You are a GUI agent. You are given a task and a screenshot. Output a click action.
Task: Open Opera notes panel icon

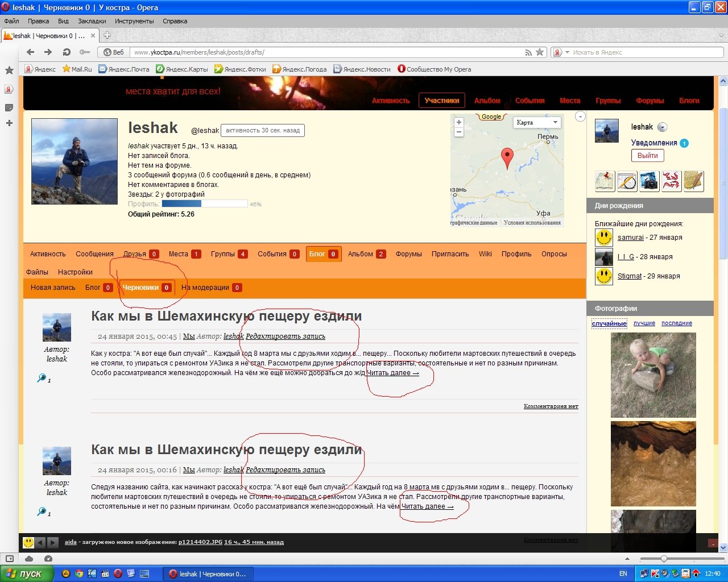9,107
